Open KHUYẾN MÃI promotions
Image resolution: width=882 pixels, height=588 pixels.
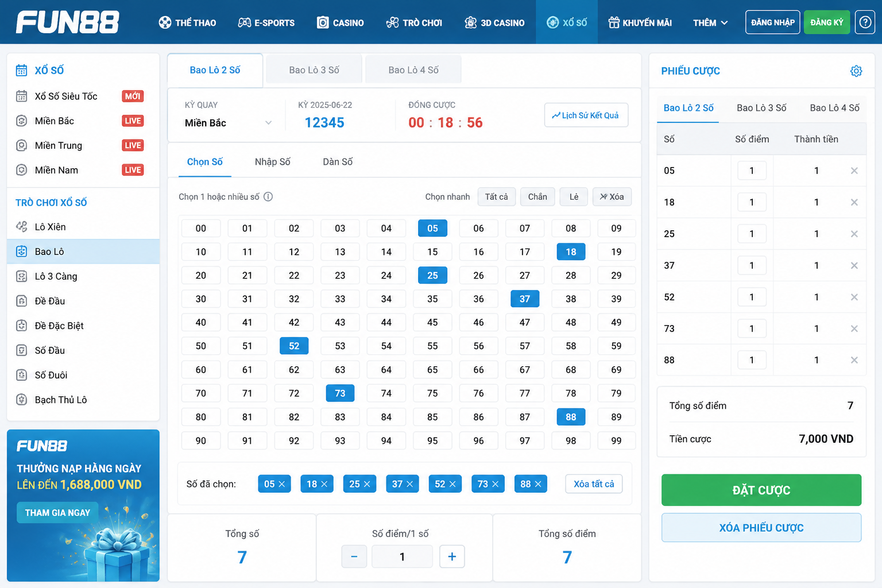tap(640, 22)
